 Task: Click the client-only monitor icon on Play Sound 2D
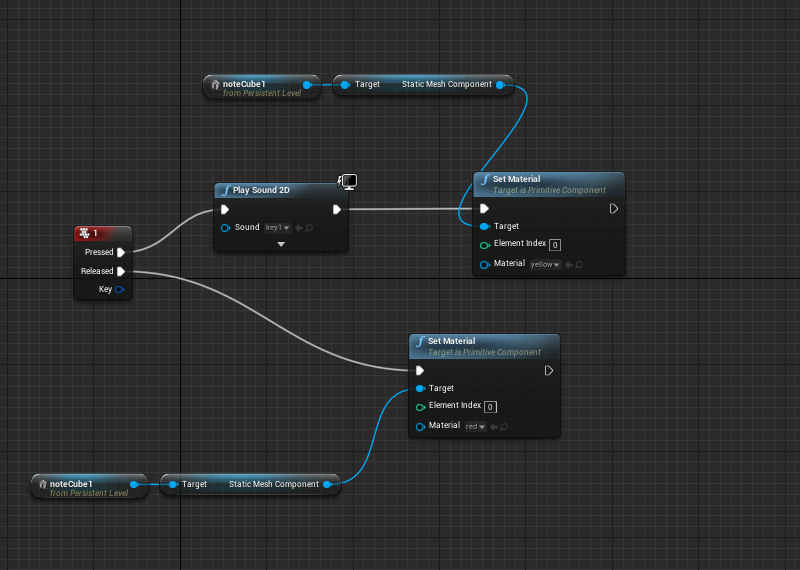[349, 181]
